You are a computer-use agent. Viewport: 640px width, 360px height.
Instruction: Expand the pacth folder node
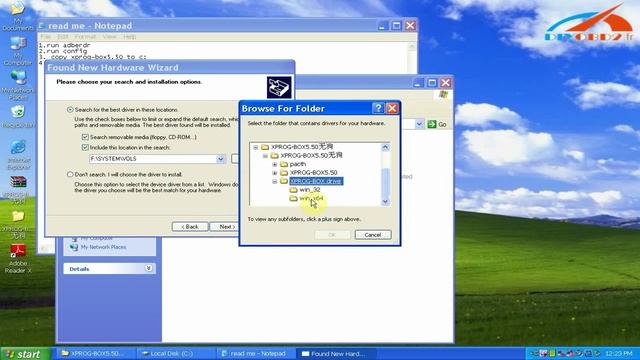click(275, 164)
